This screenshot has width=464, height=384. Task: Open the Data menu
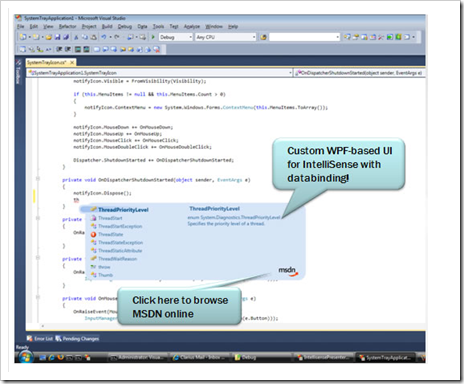(142, 26)
